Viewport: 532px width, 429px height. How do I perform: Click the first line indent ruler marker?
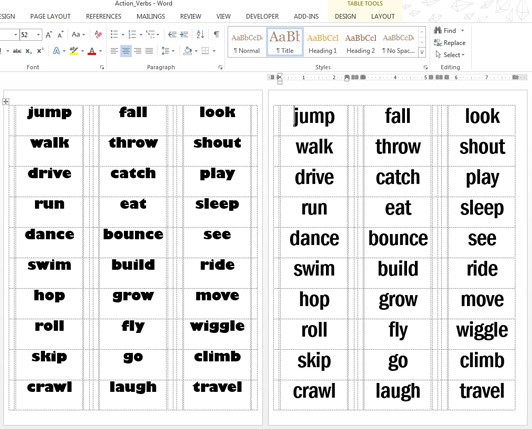(280, 76)
